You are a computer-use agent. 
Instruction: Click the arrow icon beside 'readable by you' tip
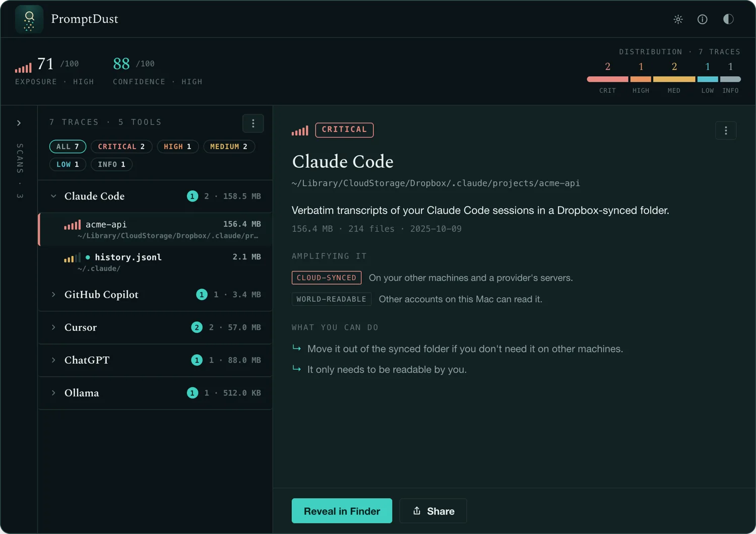click(x=296, y=369)
